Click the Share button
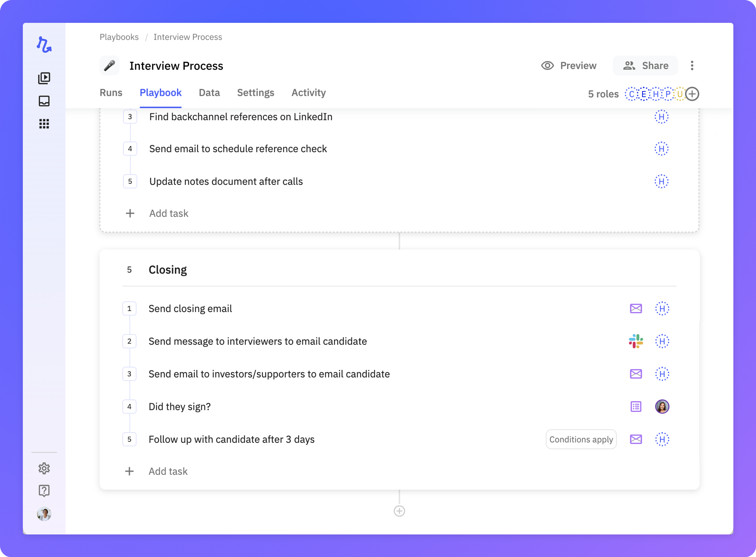 pyautogui.click(x=645, y=65)
